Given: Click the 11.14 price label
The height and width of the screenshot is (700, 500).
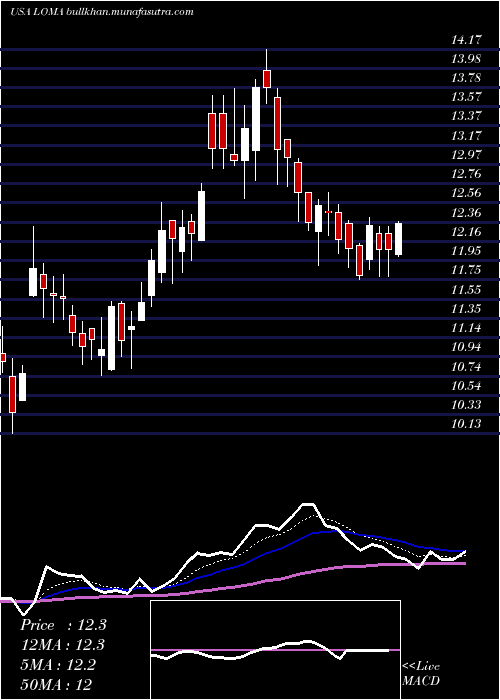Looking at the screenshot, I should pyautogui.click(x=466, y=328).
